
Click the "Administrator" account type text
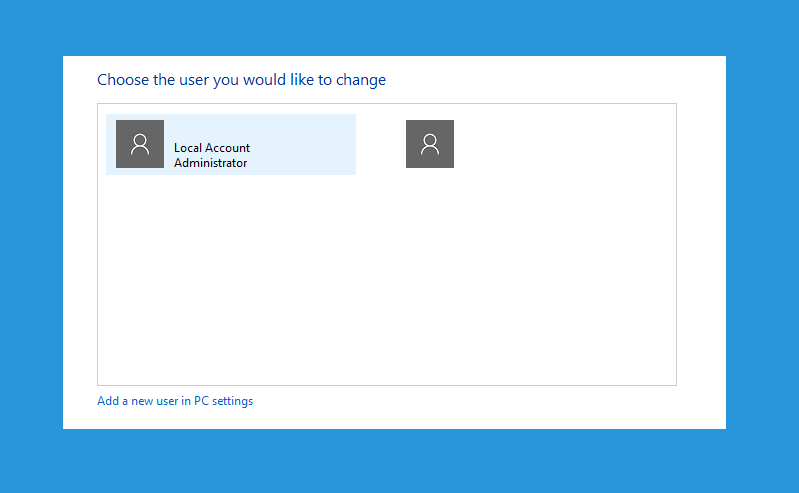[210, 163]
